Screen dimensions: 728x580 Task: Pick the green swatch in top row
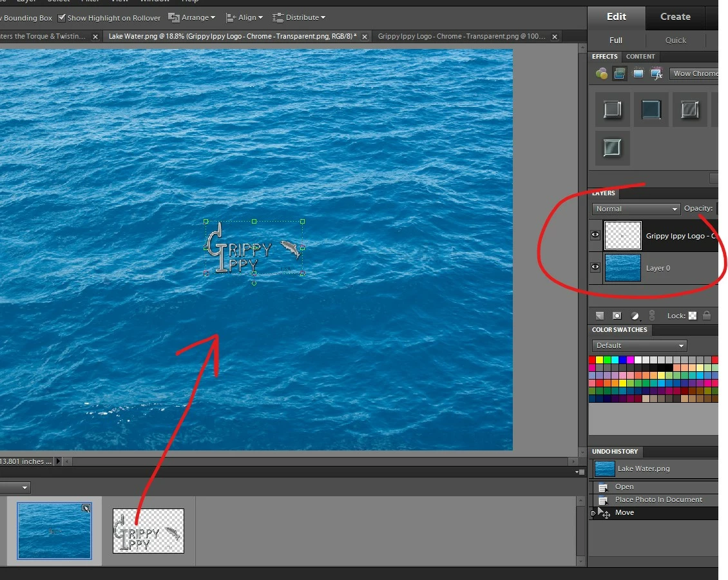tap(608, 360)
